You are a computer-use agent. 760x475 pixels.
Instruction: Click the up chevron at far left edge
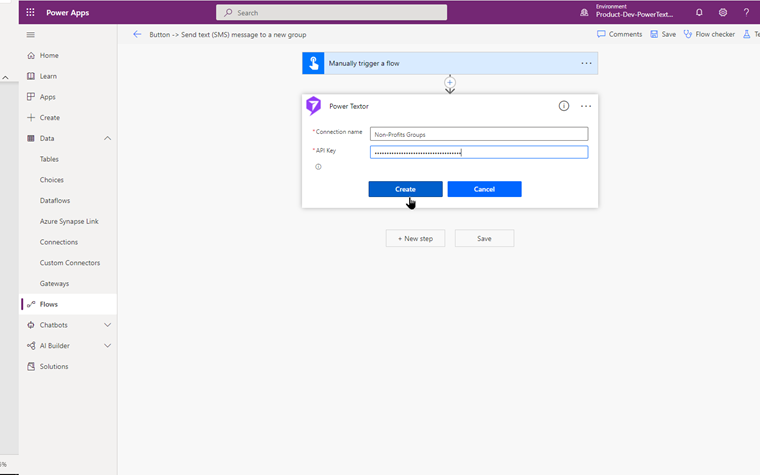tap(5, 78)
